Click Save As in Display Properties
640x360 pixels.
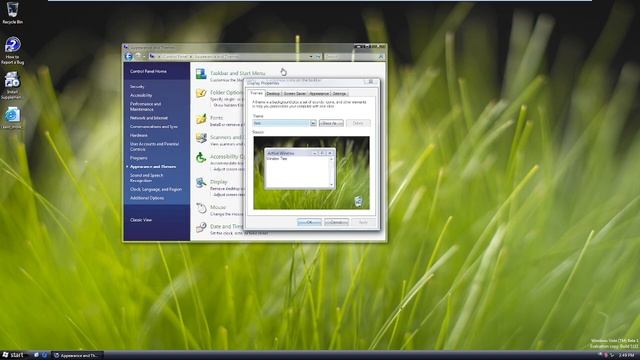point(331,123)
